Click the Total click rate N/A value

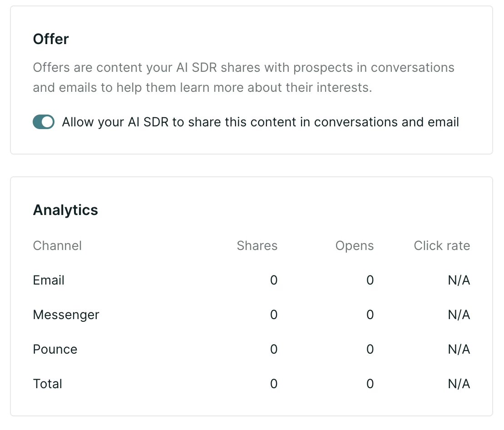pyautogui.click(x=459, y=384)
